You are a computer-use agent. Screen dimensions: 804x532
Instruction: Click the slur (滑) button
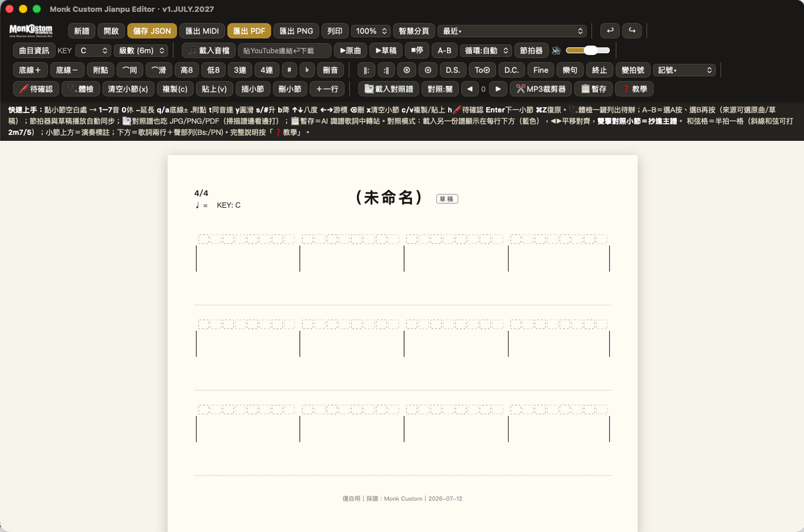[x=158, y=70]
